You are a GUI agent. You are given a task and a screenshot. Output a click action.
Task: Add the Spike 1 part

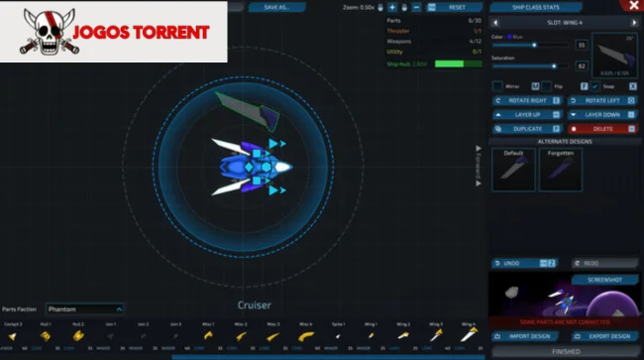pyautogui.click(x=338, y=336)
